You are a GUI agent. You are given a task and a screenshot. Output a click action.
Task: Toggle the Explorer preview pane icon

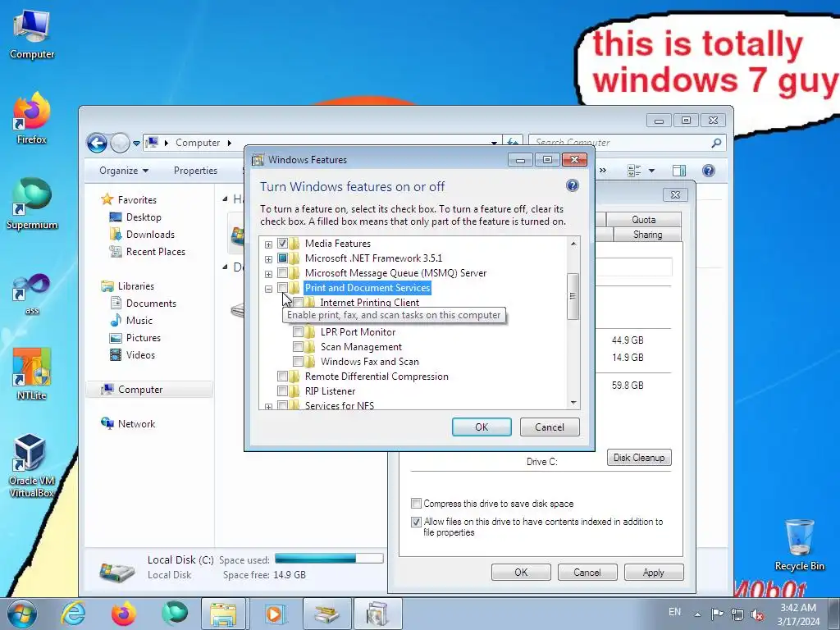point(678,171)
